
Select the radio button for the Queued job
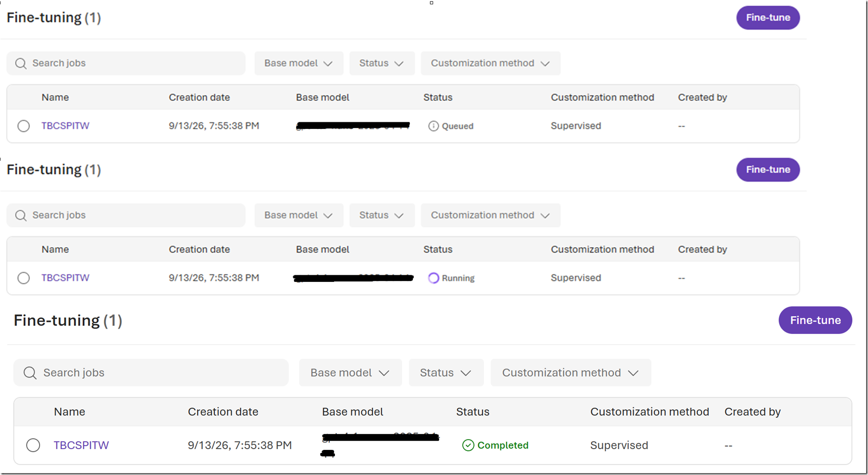(24, 126)
